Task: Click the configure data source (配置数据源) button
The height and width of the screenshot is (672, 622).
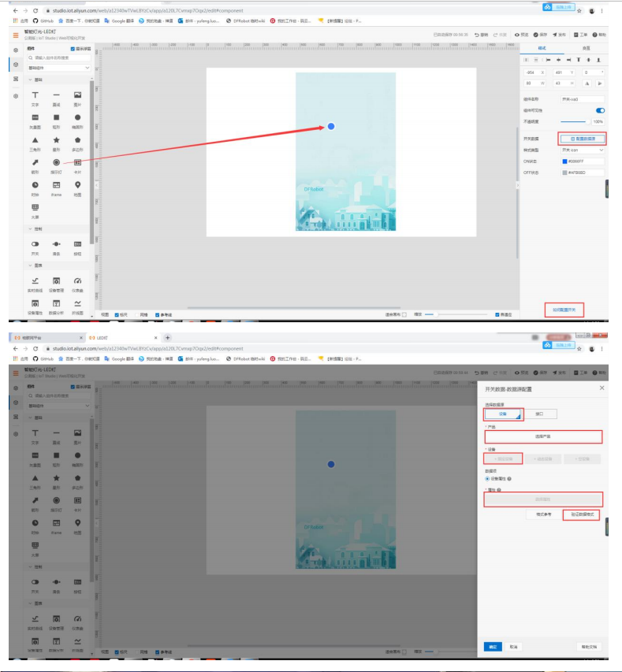Action: 582,139
